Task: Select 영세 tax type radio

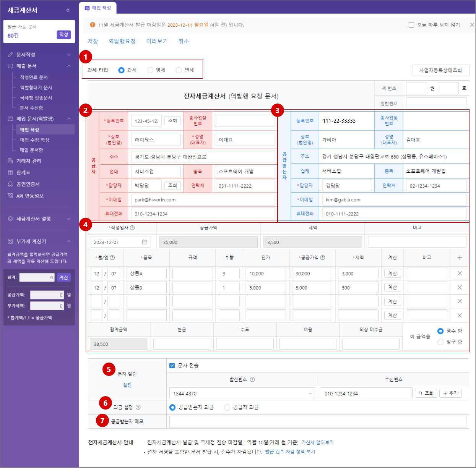Action: (150, 70)
